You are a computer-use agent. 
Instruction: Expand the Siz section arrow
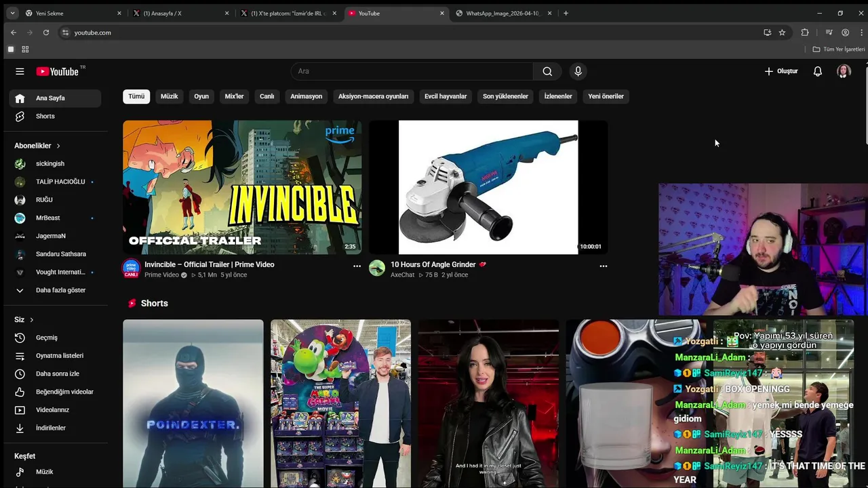(31, 320)
